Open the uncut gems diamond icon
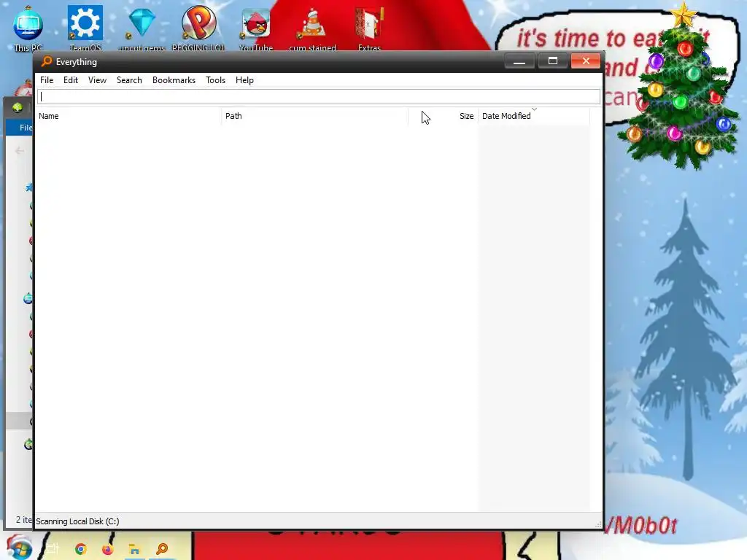Image resolution: width=747 pixels, height=560 pixels. tap(142, 28)
